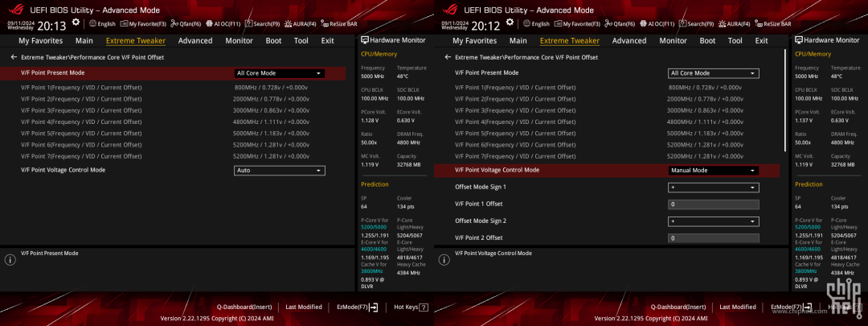868x326 pixels.
Task: Open Boot tab in right screen
Action: (707, 40)
